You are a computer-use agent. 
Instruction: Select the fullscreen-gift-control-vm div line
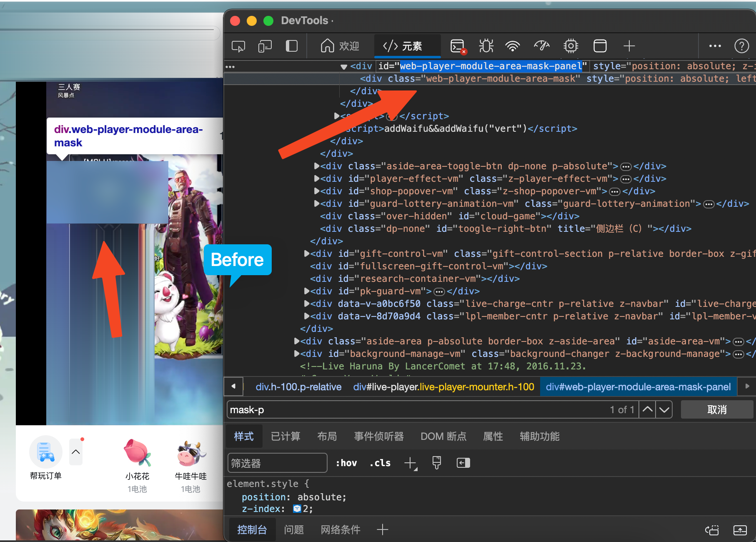[428, 266]
